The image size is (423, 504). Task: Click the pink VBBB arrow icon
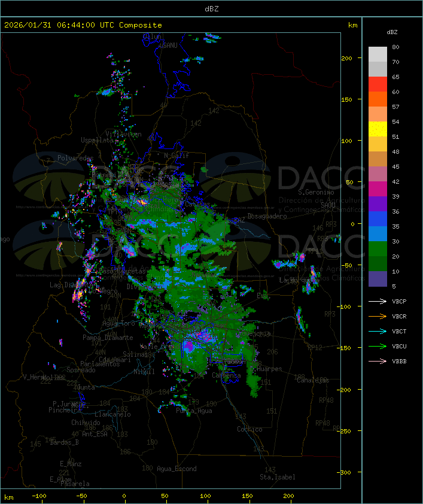point(378,361)
